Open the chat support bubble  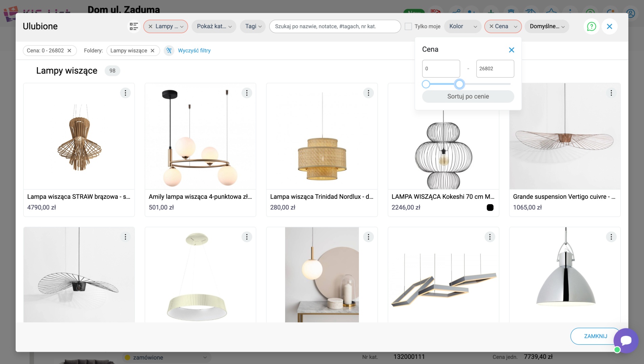(x=626, y=340)
